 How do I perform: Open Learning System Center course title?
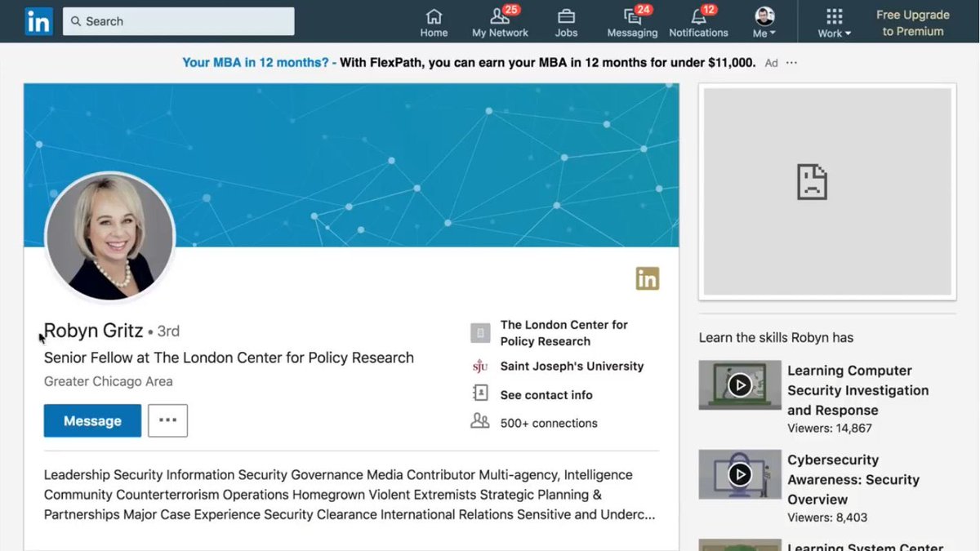[865, 546]
